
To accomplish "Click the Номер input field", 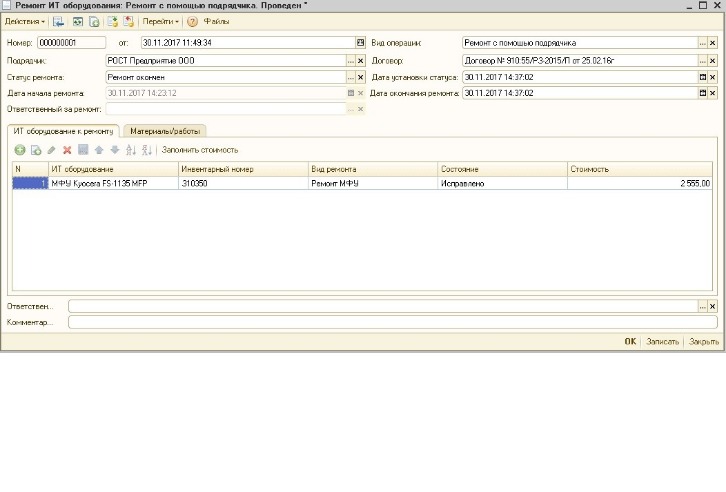I will [x=71, y=43].
